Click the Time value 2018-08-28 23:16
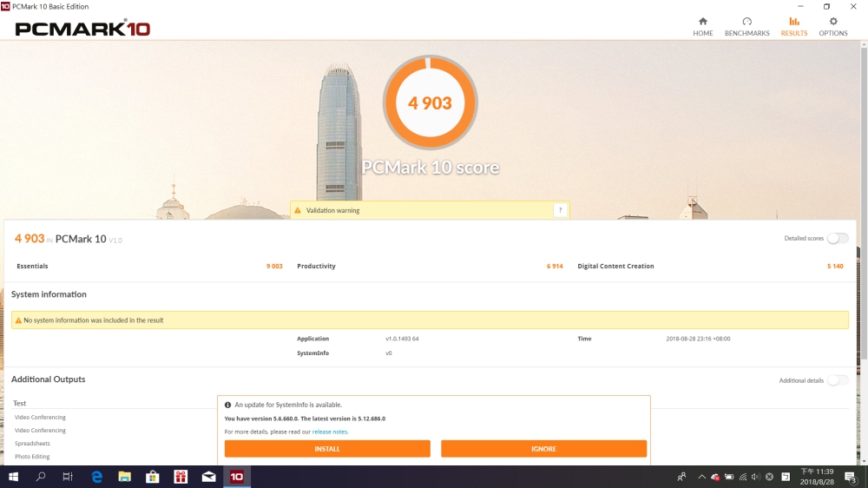Viewport: 868px width, 488px height. pyautogui.click(x=698, y=339)
